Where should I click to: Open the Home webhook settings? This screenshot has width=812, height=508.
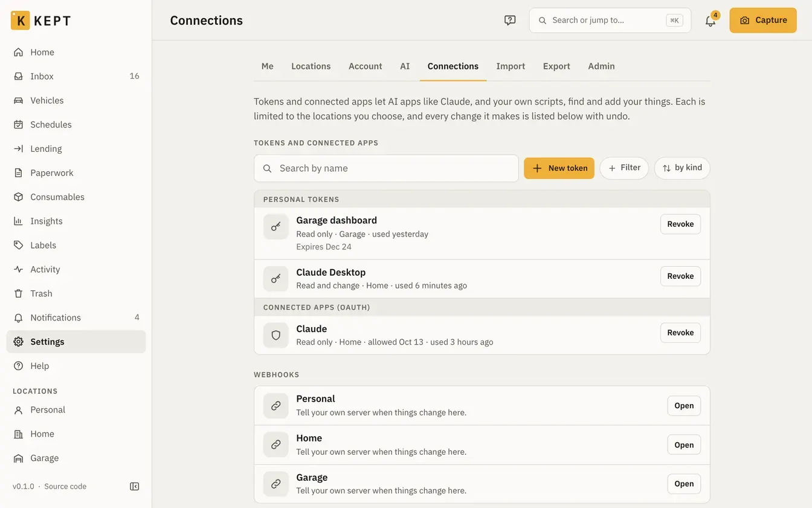(684, 445)
